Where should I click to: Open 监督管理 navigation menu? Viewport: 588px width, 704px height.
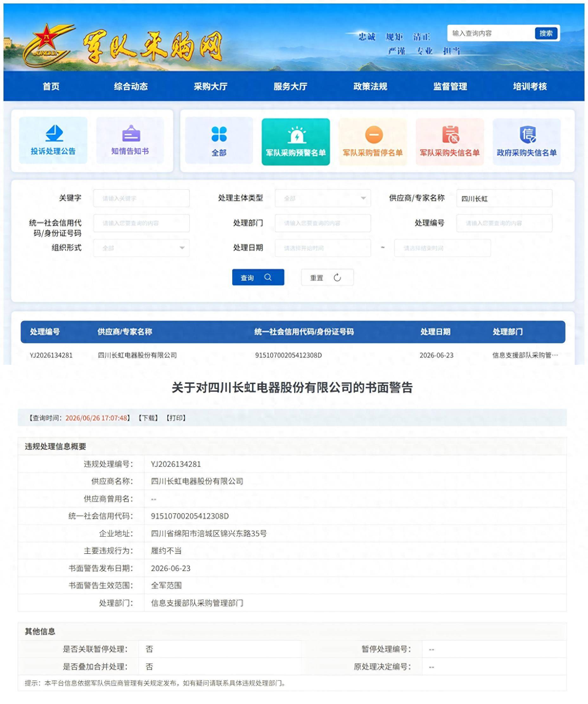coord(450,86)
